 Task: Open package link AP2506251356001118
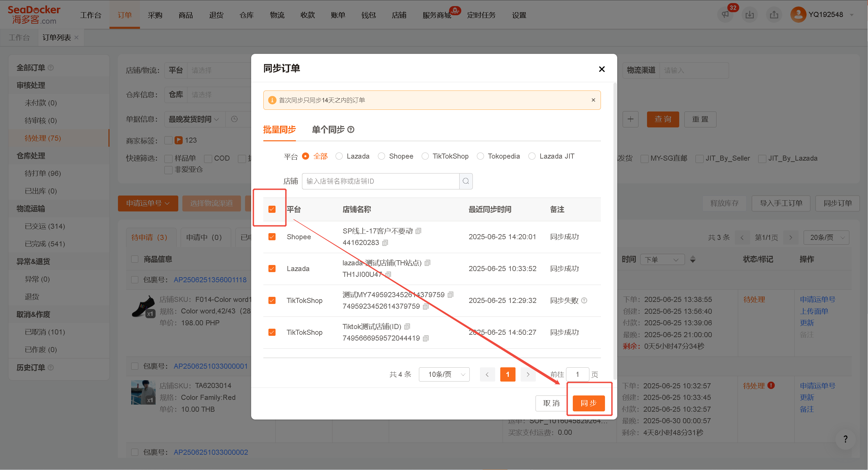tap(210, 280)
